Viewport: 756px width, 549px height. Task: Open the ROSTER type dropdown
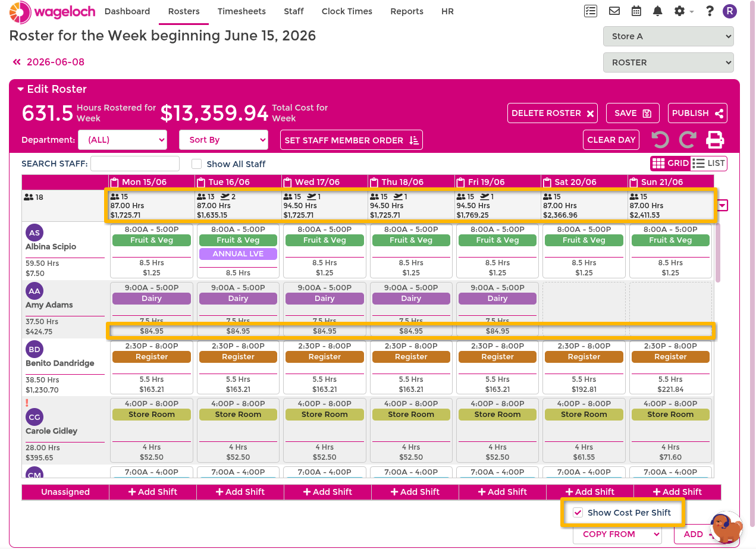click(x=669, y=62)
